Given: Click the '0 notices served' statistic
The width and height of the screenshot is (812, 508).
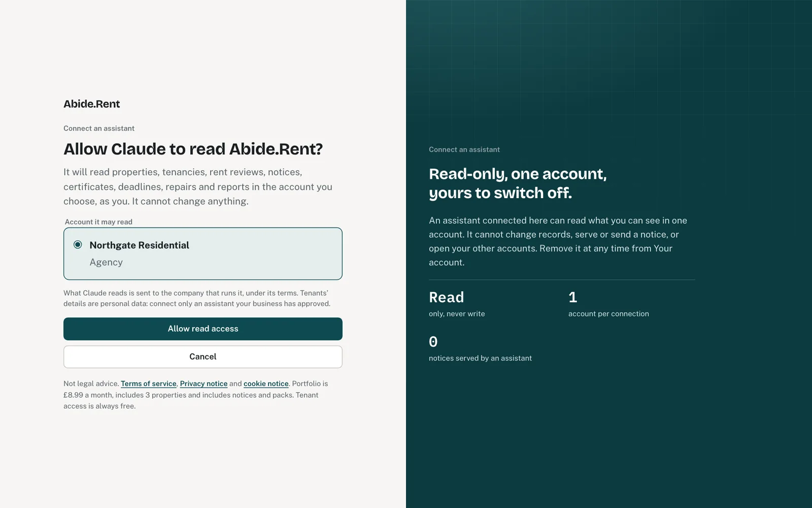Looking at the screenshot, I should tap(480, 348).
